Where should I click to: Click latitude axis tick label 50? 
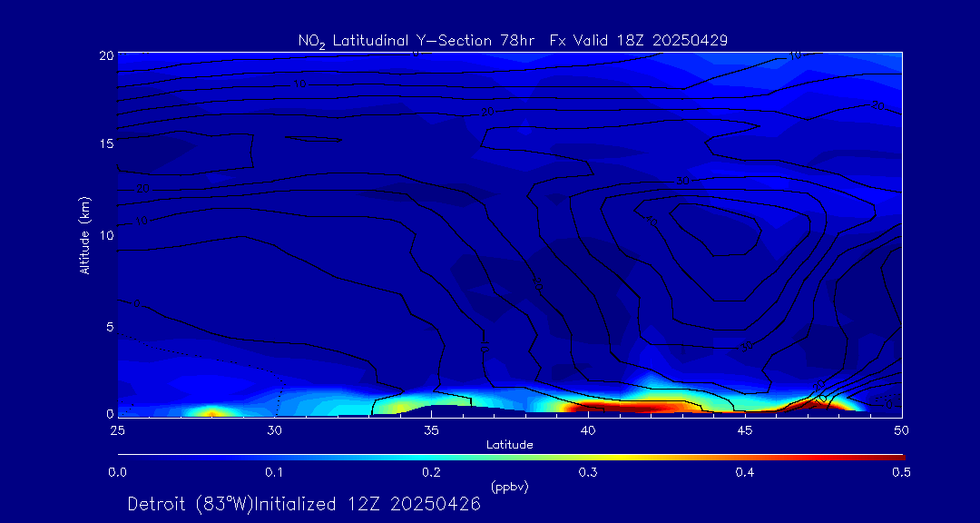tap(901, 430)
